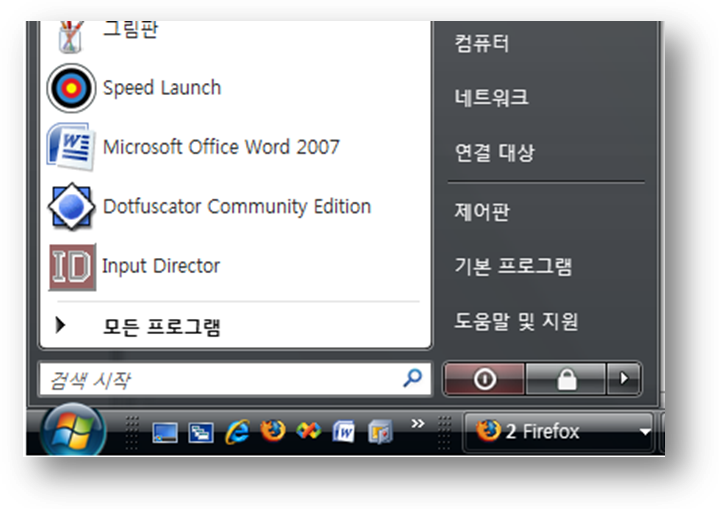Click the Show Desktop quick launch icon
The width and height of the screenshot is (719, 509).
pyautogui.click(x=165, y=432)
